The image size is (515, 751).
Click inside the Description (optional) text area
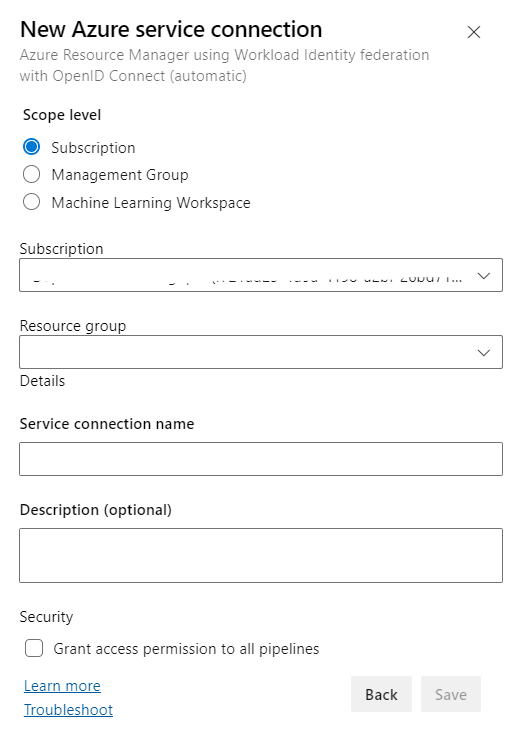(261, 556)
